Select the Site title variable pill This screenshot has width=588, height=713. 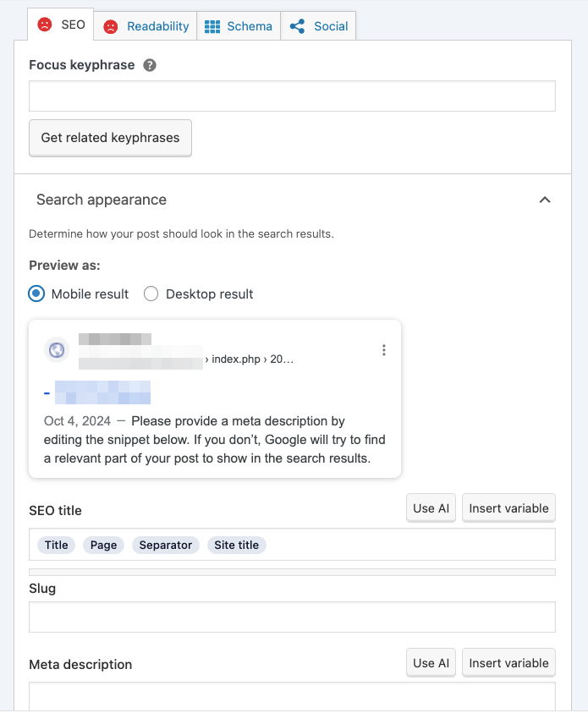[236, 545]
